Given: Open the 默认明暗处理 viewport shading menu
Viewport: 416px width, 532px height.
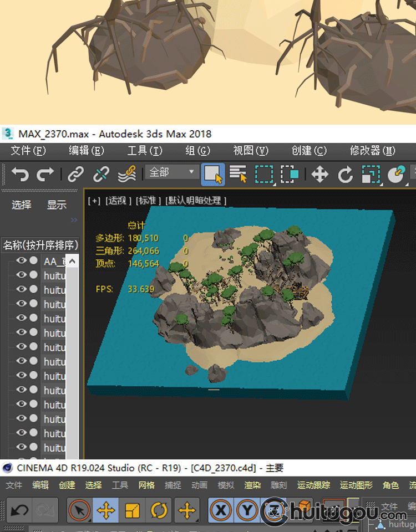Looking at the screenshot, I should [196, 201].
